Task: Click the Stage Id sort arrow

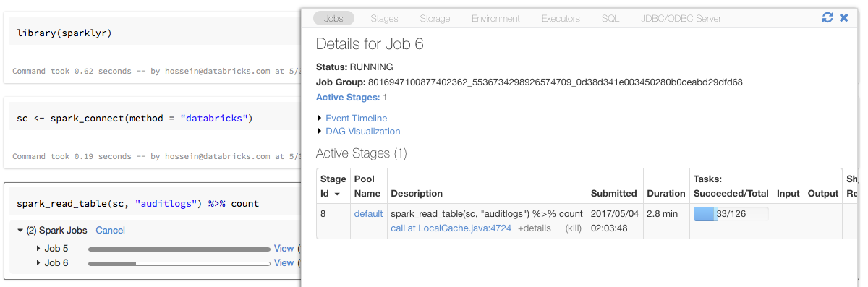Action: pos(336,194)
